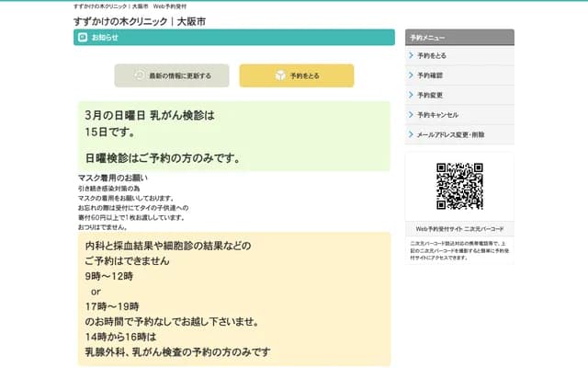Select 予約確認 from the reservation menu
The height and width of the screenshot is (368, 588).
point(430,75)
